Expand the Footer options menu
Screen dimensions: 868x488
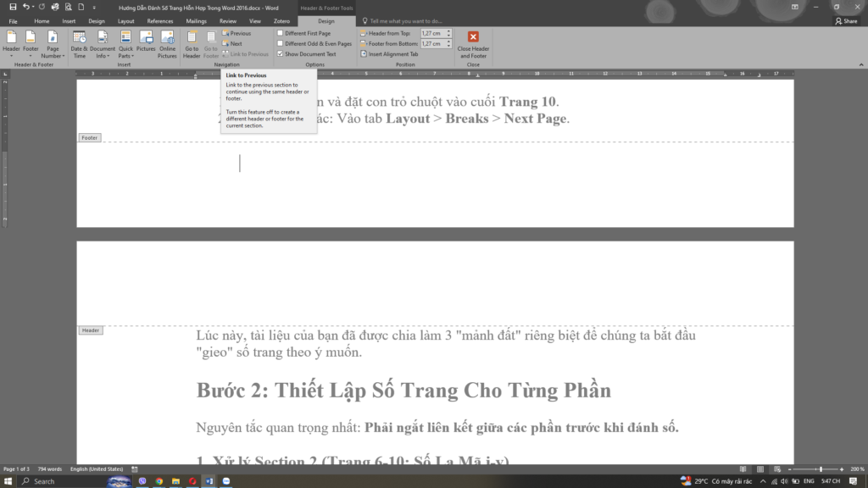31,42
